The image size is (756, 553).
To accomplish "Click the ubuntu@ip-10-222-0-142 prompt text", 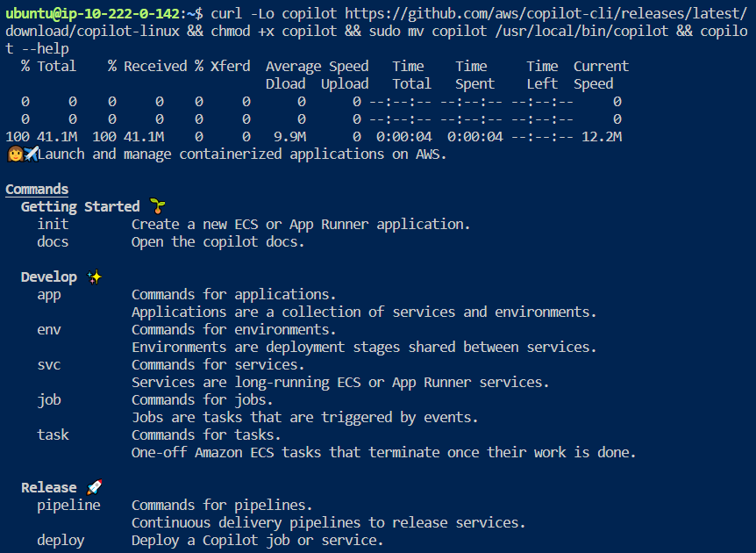I will click(x=93, y=13).
